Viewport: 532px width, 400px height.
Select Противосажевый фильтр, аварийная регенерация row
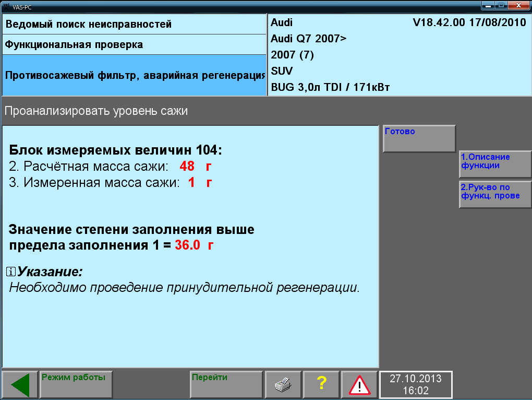pos(134,75)
